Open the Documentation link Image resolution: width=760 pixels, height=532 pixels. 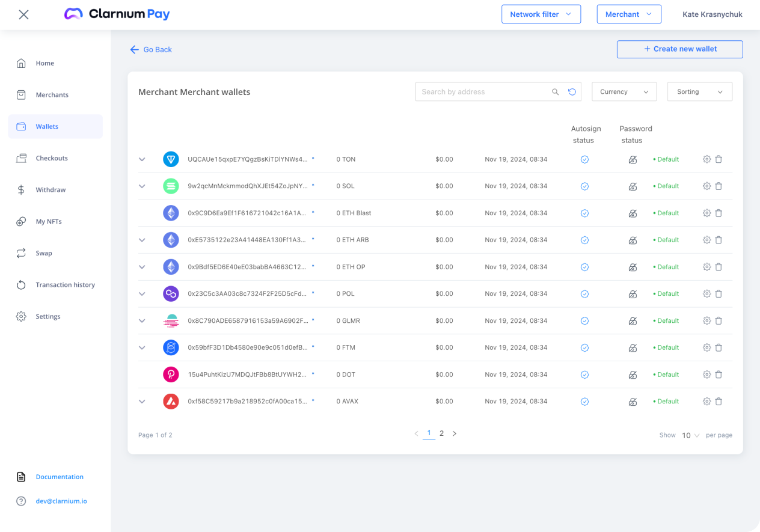click(59, 477)
